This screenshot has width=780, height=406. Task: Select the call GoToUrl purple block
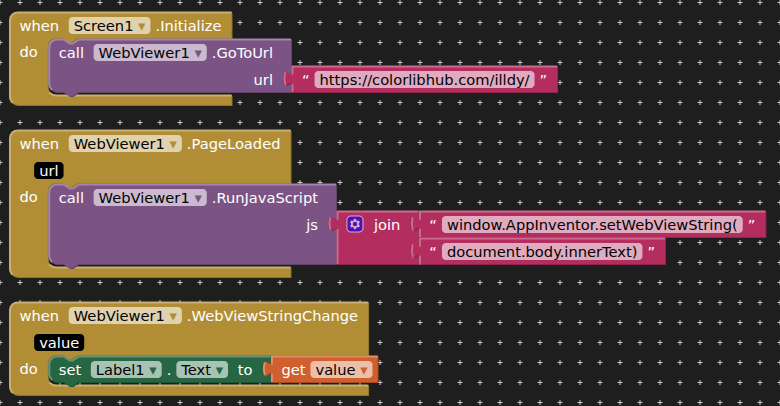(x=72, y=54)
